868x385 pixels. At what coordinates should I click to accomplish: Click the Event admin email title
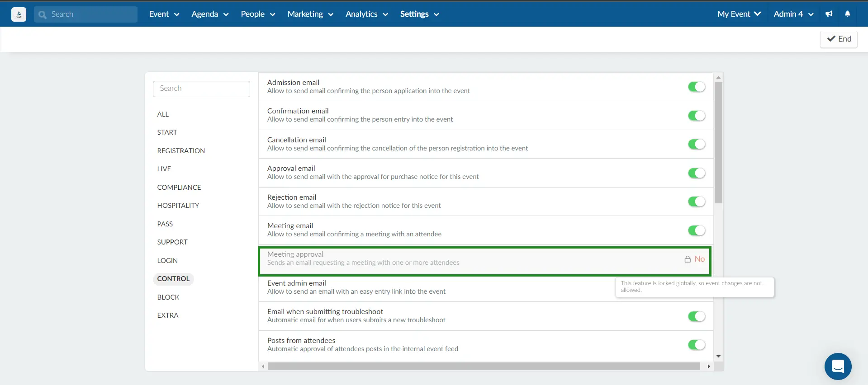coord(297,283)
